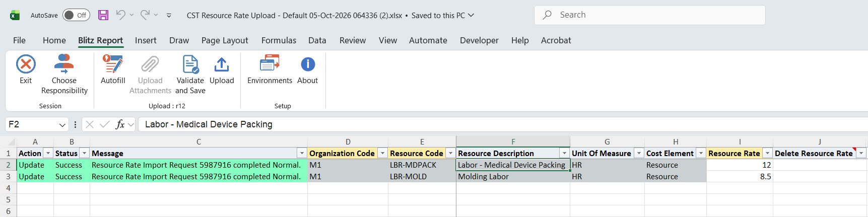Click the Upload Attachments paperclip icon
The height and width of the screenshot is (217, 868).
[150, 64]
